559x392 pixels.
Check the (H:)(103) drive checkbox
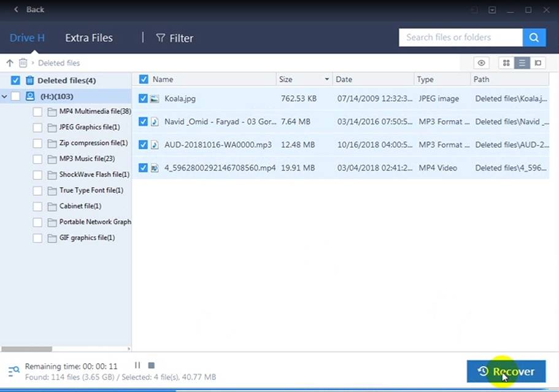pyautogui.click(x=15, y=96)
